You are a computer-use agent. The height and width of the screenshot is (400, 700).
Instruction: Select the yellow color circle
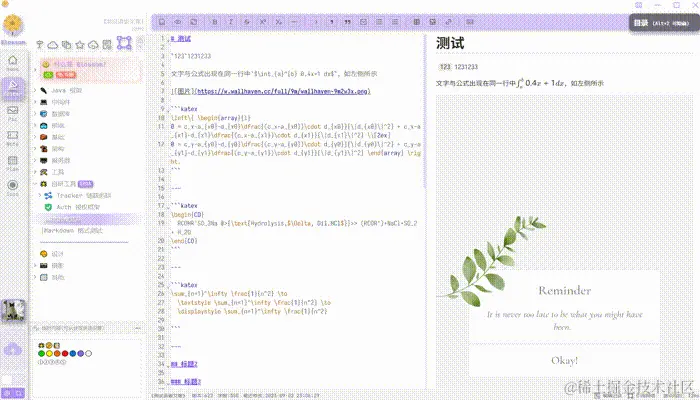coord(50,354)
